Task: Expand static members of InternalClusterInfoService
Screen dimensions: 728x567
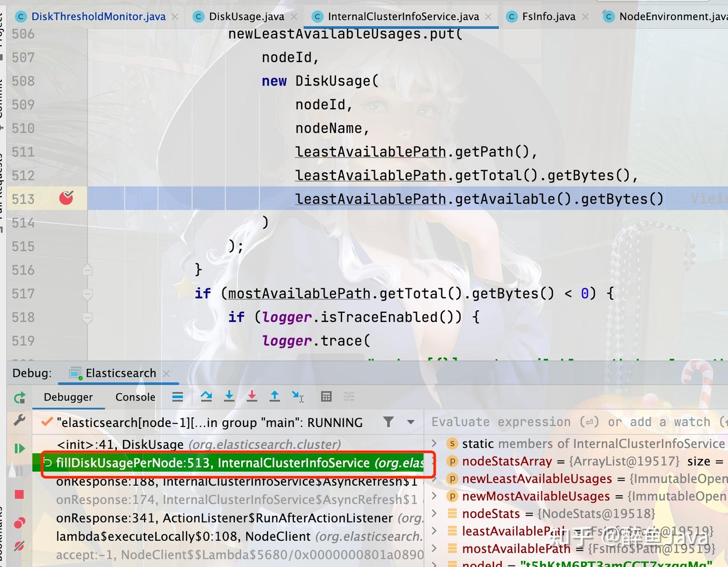Action: (435, 443)
